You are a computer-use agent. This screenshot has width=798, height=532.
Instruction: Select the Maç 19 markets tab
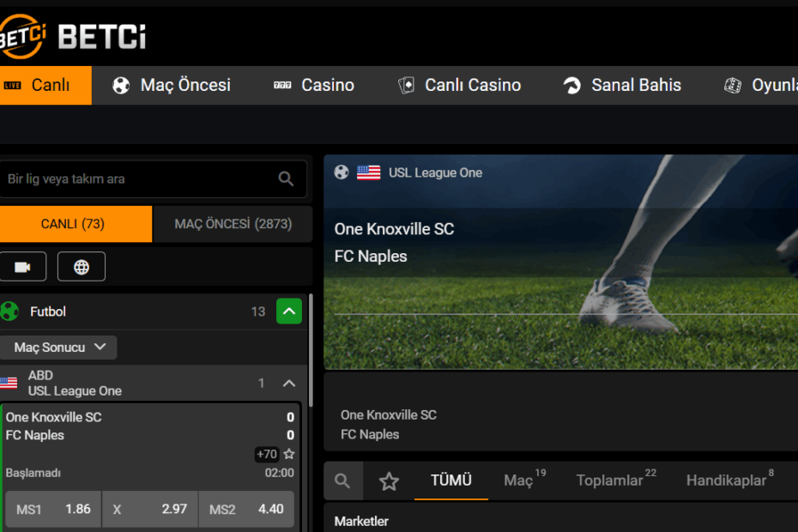(x=524, y=480)
